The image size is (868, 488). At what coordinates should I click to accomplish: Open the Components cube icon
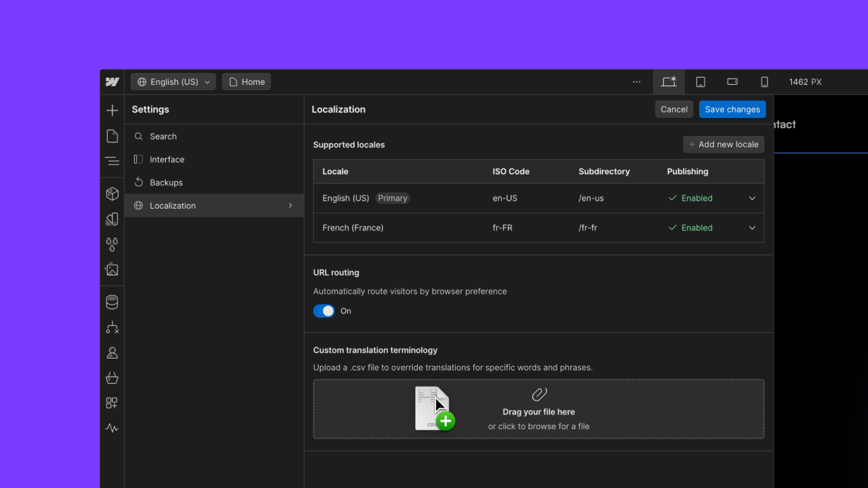[x=113, y=194]
